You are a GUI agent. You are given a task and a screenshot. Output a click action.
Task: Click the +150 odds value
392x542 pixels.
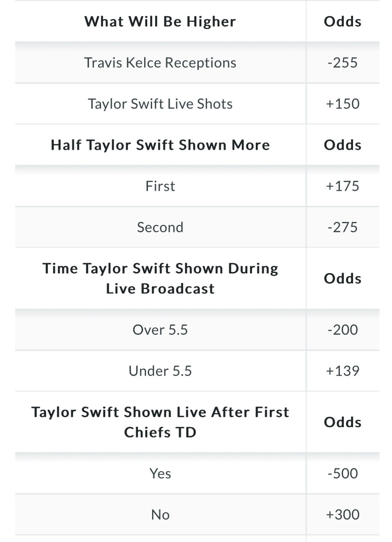[x=342, y=104]
